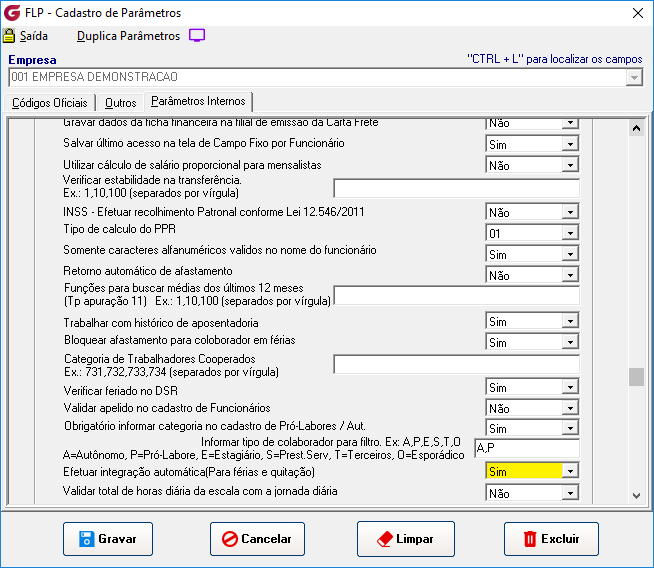
Task: Open dropdown for caracteres alfanuméricos no nome
Action: 570,254
